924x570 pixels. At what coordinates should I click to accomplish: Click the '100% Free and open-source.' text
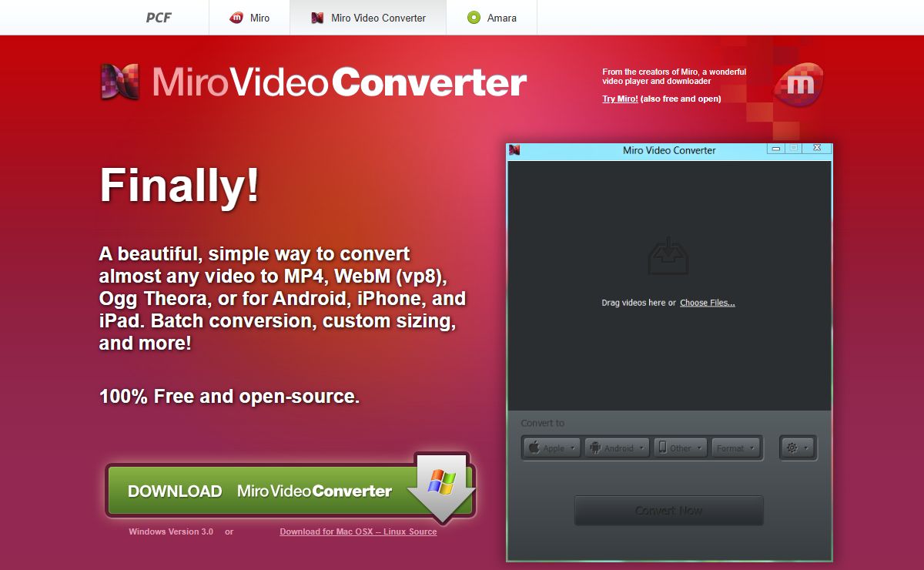[x=229, y=397]
